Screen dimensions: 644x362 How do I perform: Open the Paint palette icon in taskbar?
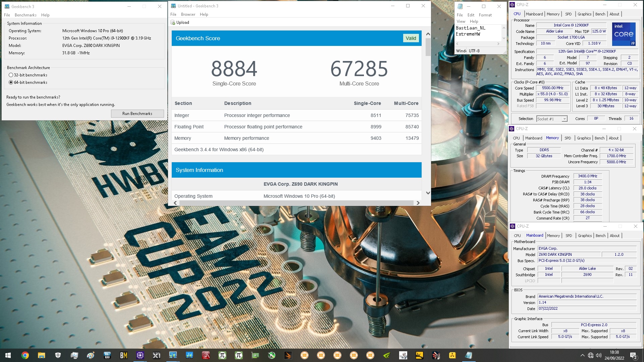tap(91, 355)
